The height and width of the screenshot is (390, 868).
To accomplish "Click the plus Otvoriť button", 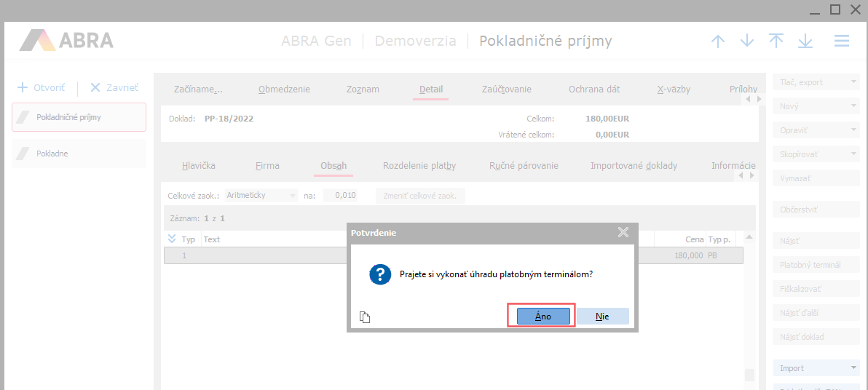I will [x=42, y=87].
